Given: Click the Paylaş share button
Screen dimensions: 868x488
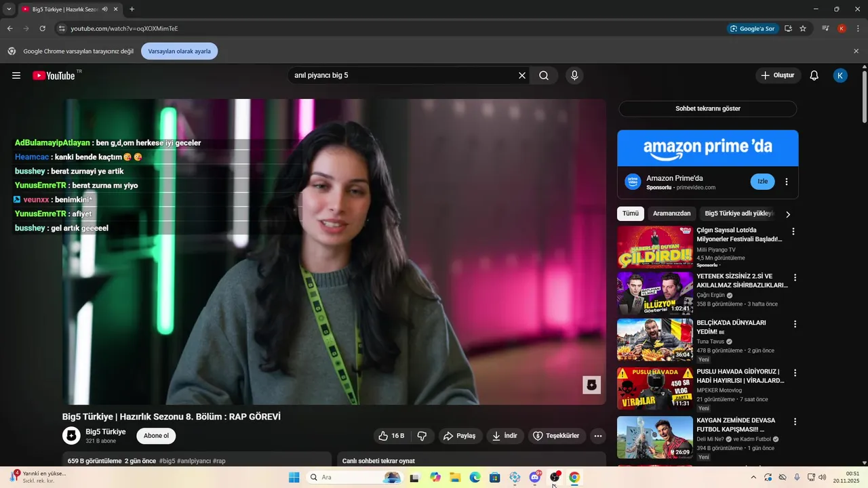Looking at the screenshot, I should 459,436.
